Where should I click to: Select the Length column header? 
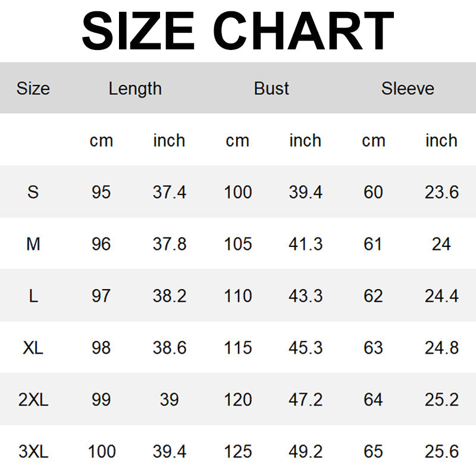(135, 89)
